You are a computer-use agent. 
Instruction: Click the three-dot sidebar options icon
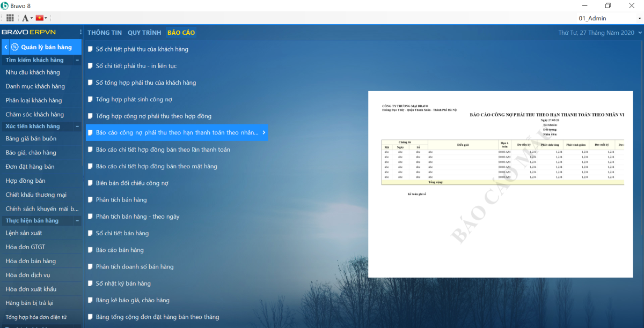[80, 32]
